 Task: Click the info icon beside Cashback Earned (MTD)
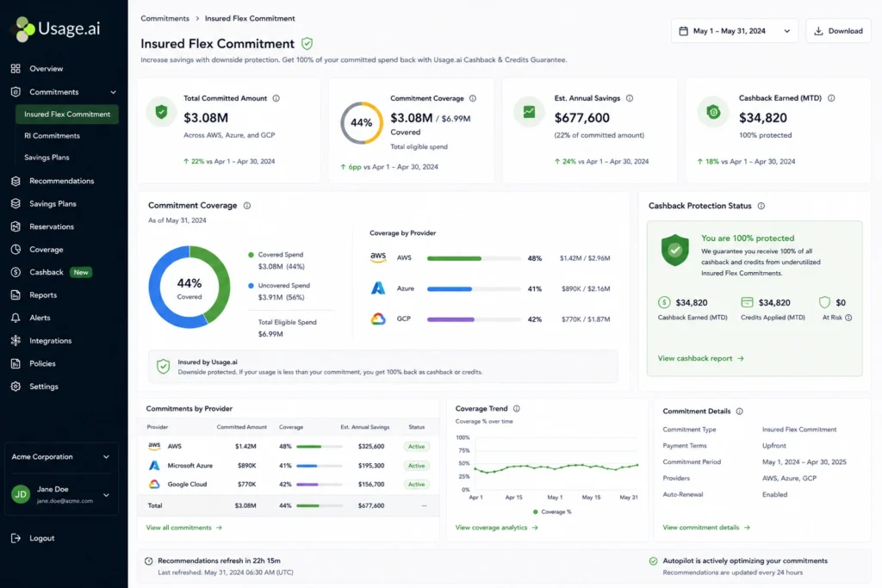(831, 98)
